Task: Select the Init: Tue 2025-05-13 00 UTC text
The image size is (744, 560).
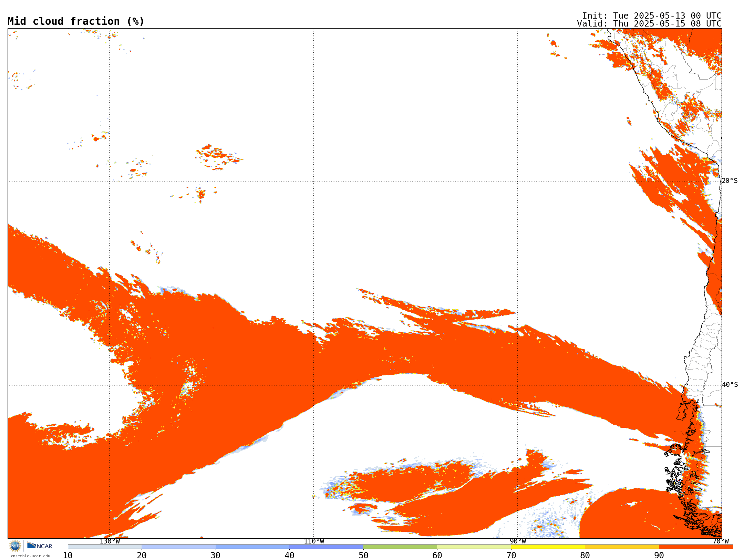Action: [x=652, y=16]
